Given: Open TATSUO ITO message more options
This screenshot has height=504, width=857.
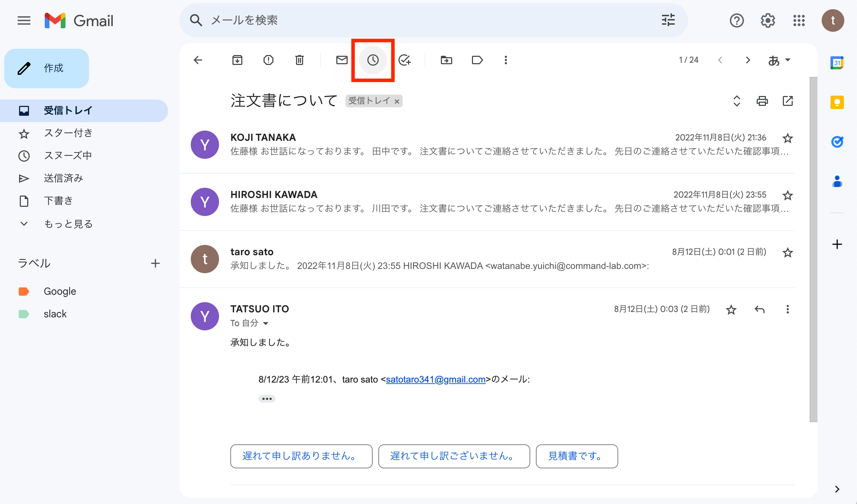Looking at the screenshot, I should coord(787,310).
